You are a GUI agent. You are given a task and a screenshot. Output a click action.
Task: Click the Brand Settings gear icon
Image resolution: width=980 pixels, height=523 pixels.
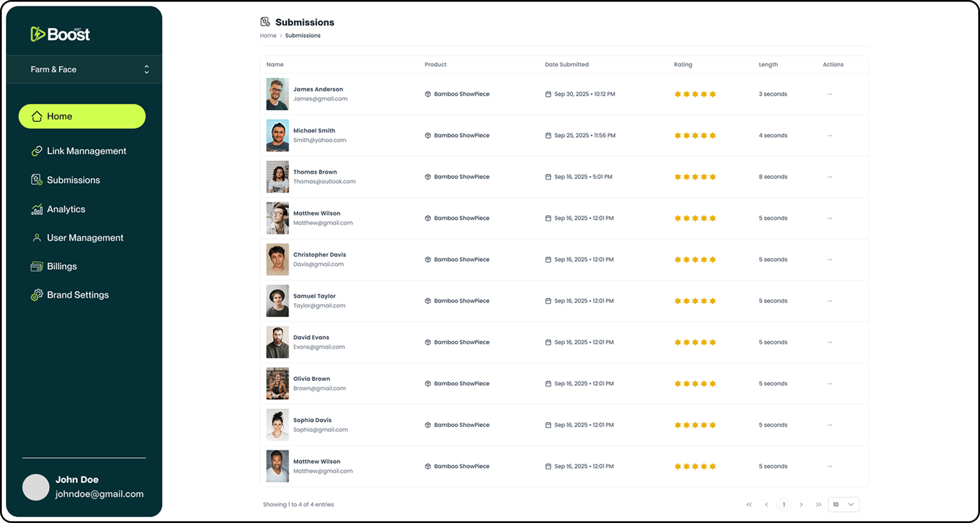coord(37,295)
